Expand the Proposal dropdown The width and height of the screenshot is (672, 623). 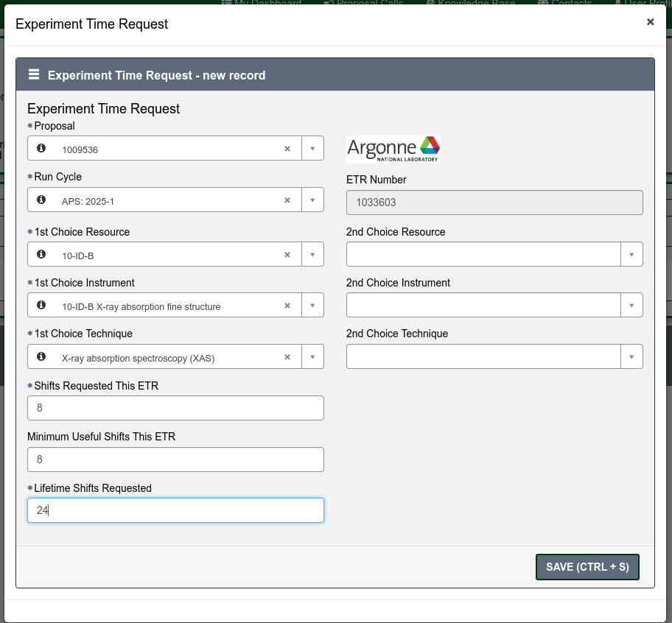coord(312,149)
